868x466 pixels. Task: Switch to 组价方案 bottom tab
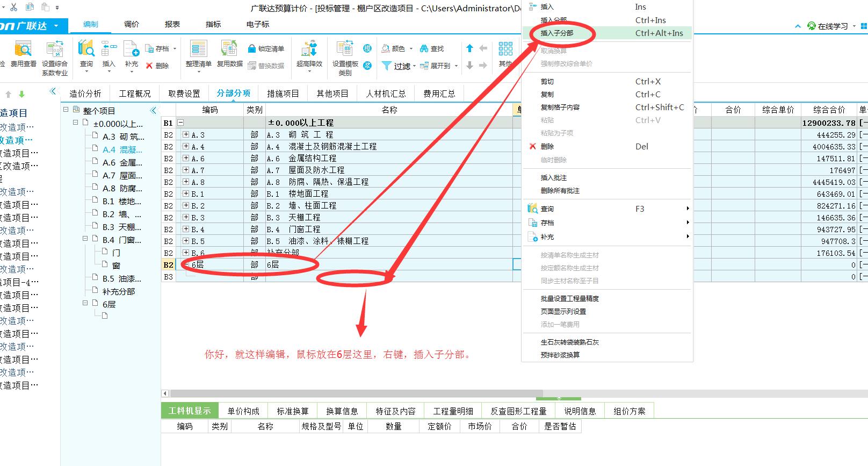pyautogui.click(x=630, y=411)
